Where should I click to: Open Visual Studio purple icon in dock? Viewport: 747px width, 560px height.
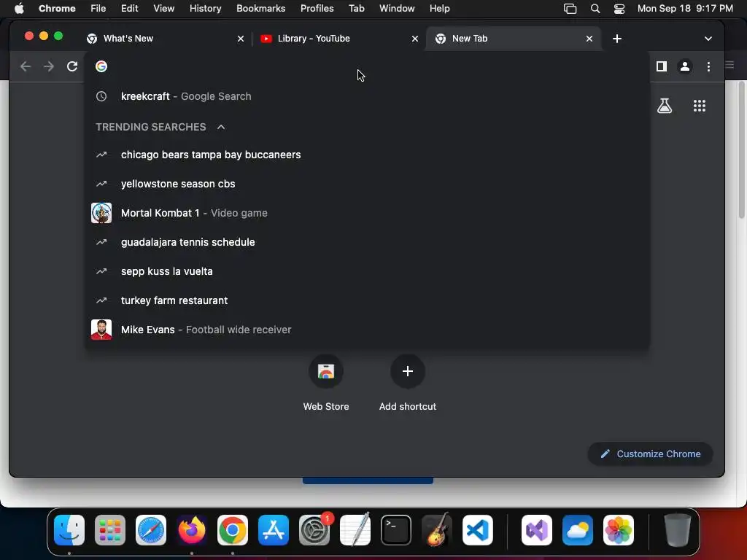point(537,530)
